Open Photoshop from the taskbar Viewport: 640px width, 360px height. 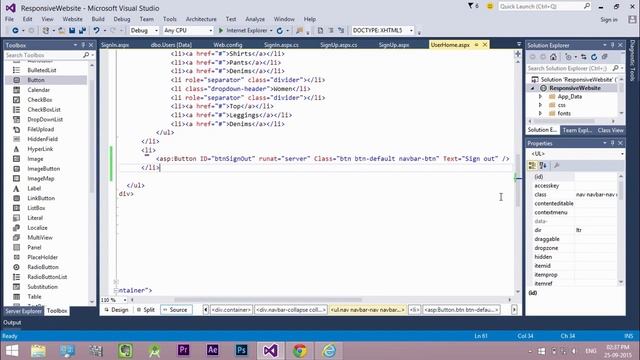coord(241,350)
